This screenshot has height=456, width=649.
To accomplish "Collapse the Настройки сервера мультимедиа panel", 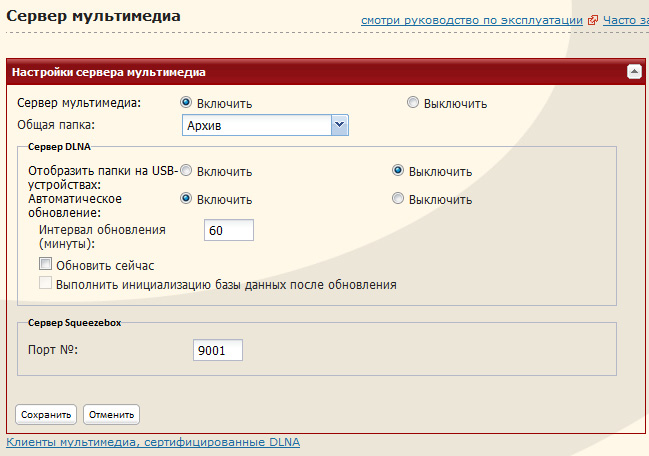I will (x=633, y=72).
